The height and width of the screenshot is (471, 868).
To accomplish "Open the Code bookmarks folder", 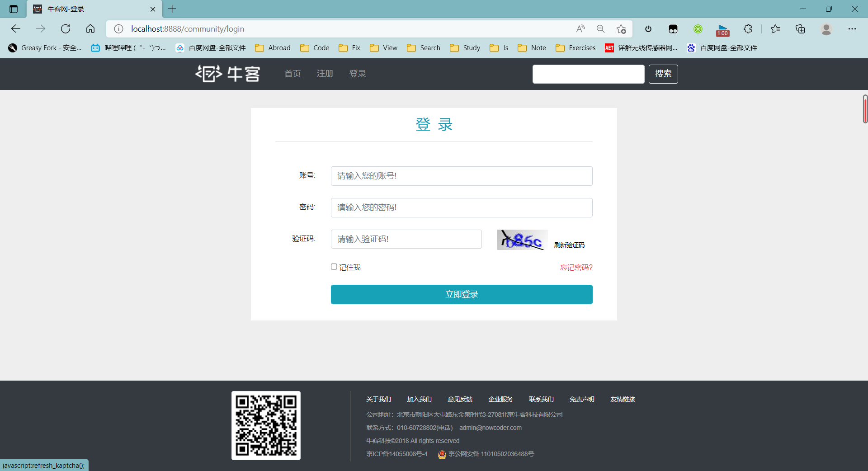I will click(x=315, y=48).
